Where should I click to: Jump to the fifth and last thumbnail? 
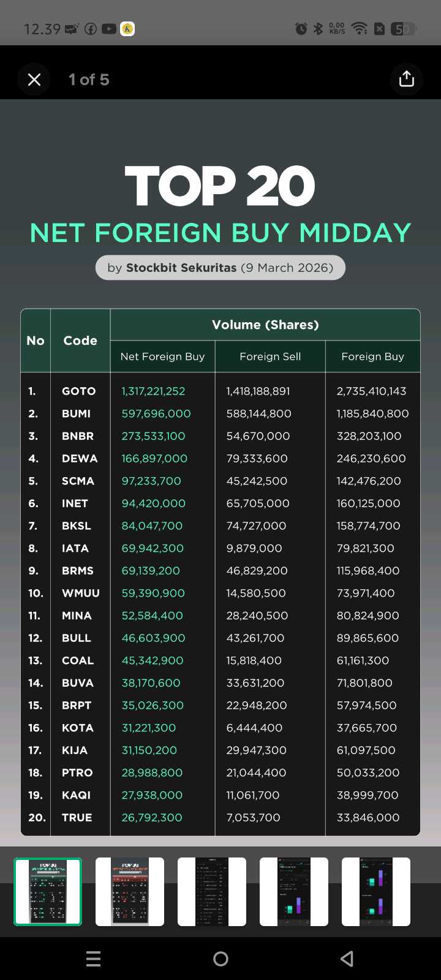click(x=376, y=891)
